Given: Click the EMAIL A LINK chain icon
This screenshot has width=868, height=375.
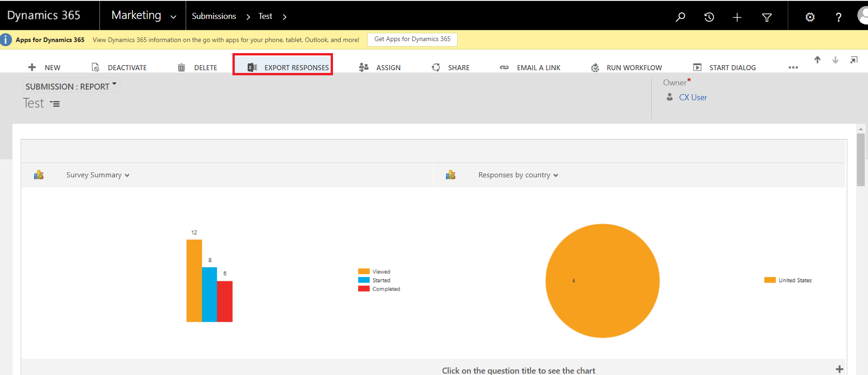Looking at the screenshot, I should (x=504, y=67).
